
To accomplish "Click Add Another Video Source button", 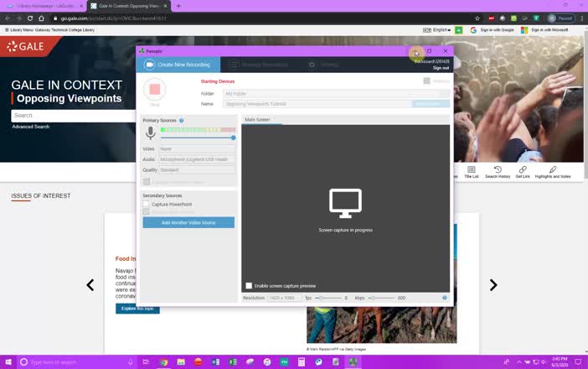I will pos(188,222).
